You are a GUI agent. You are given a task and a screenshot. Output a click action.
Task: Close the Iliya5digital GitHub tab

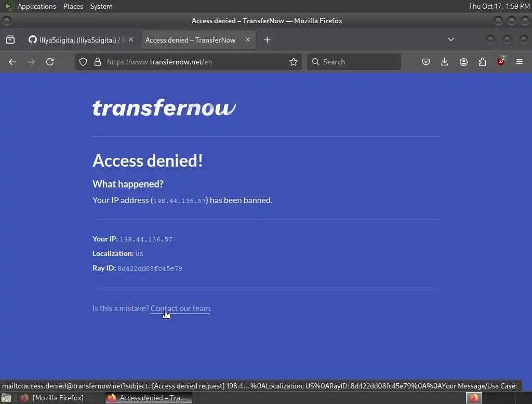[131, 39]
